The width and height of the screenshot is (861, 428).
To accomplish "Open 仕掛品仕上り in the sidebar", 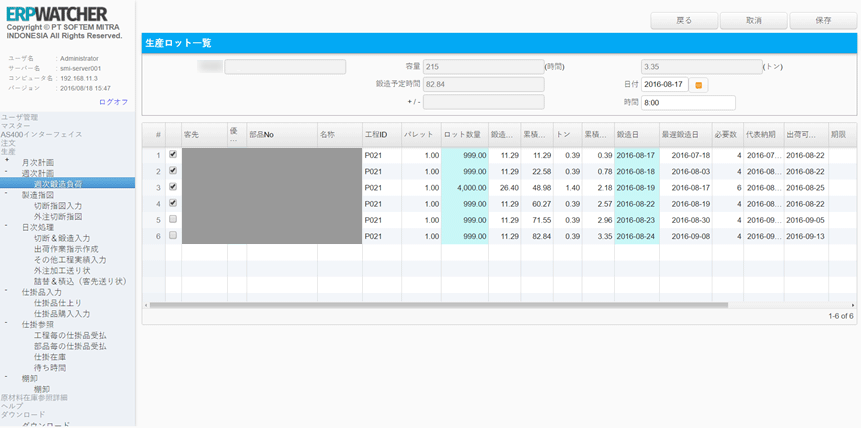I will (x=58, y=303).
